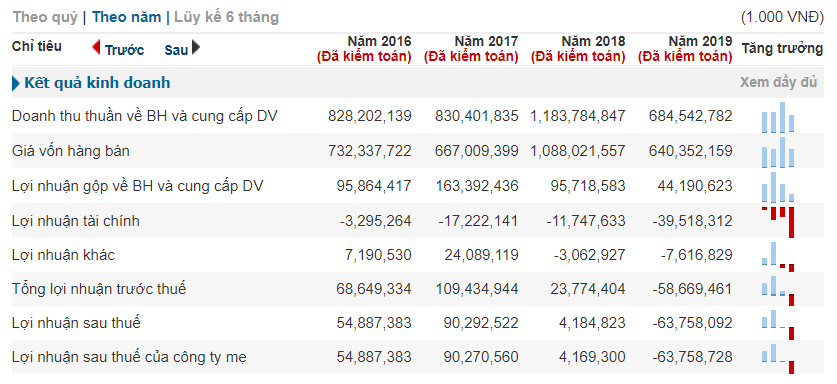Screen dimensions: 837x384
Task: Click the red Trước left arrow icon
Action: [x=97, y=48]
